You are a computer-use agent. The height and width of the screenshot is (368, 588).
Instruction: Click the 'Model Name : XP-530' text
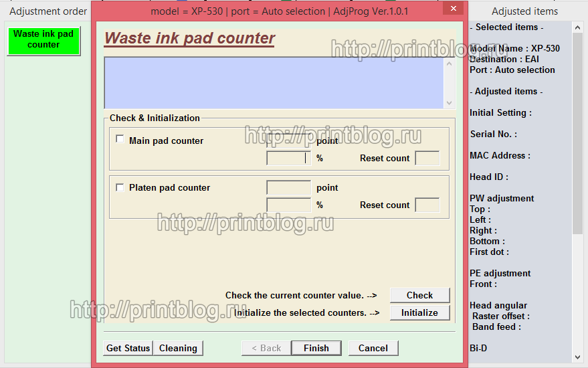click(514, 48)
